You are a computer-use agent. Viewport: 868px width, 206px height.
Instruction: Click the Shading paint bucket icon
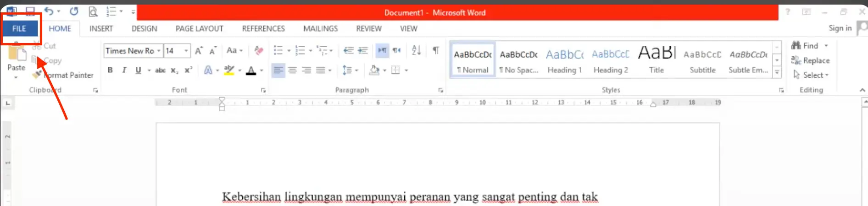[x=374, y=70]
